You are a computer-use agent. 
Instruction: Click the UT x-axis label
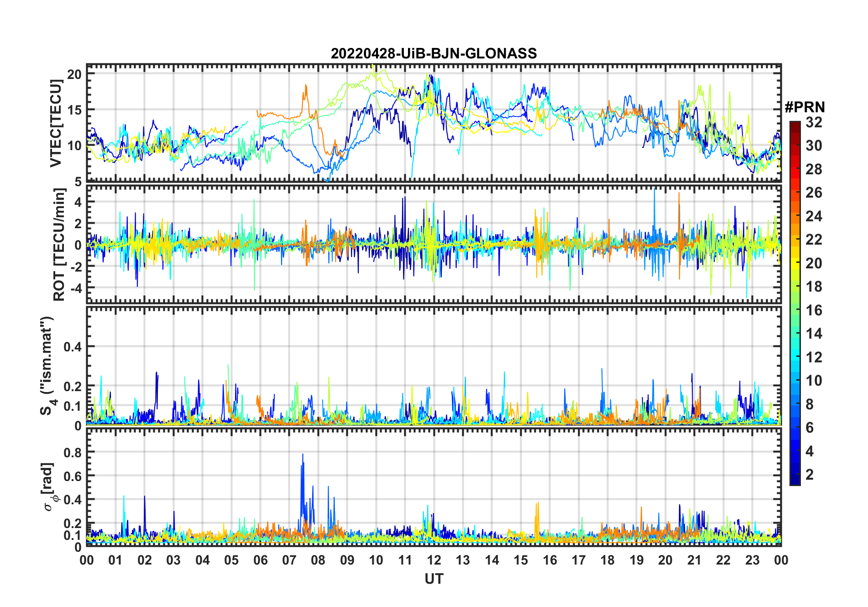(434, 579)
